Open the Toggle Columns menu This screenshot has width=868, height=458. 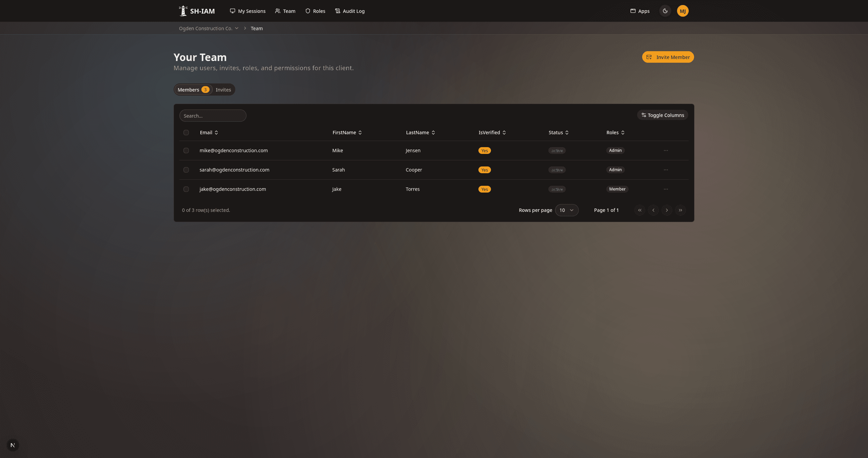tap(662, 115)
